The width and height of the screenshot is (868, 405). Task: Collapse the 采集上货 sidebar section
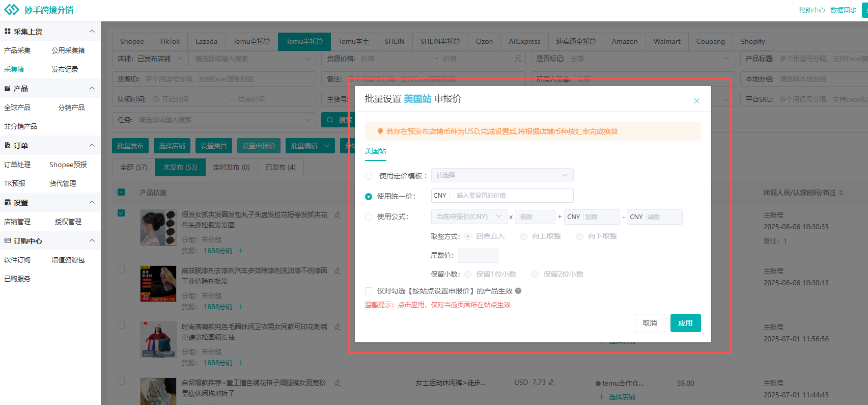click(x=92, y=31)
